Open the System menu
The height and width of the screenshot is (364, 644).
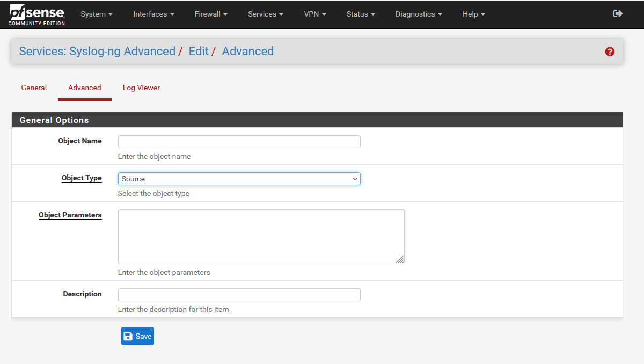coord(97,14)
